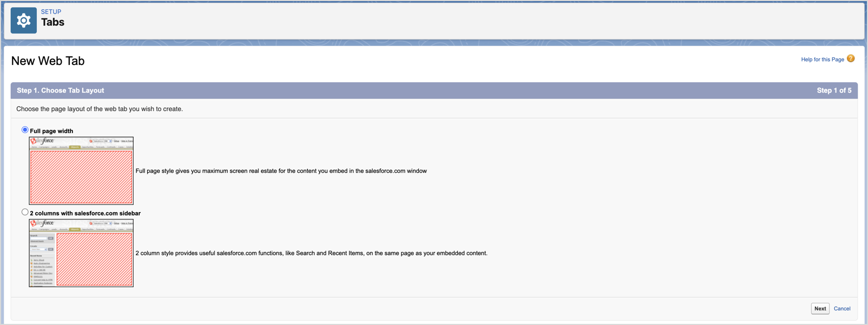Click the Next button
The height and width of the screenshot is (325, 868).
point(820,309)
